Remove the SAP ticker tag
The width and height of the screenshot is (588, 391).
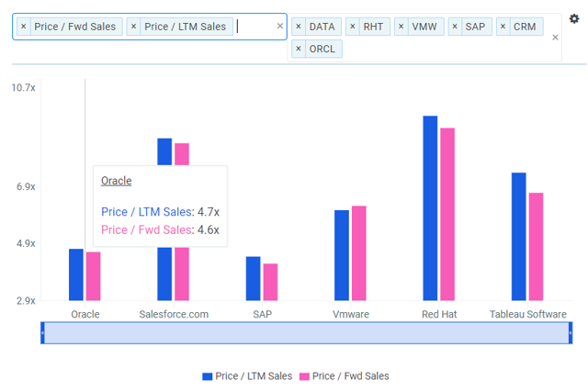(x=455, y=27)
